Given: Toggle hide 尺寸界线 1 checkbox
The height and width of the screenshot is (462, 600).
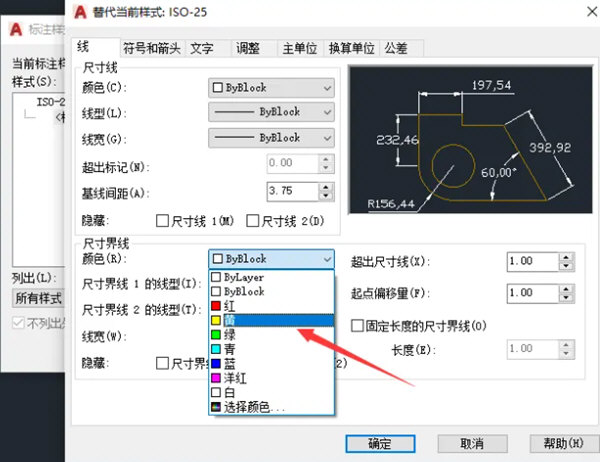Looking at the screenshot, I should [162, 363].
